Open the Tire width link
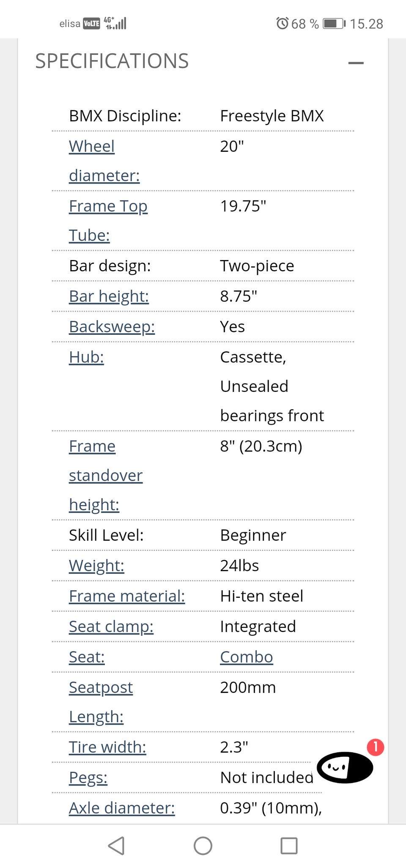 click(107, 747)
